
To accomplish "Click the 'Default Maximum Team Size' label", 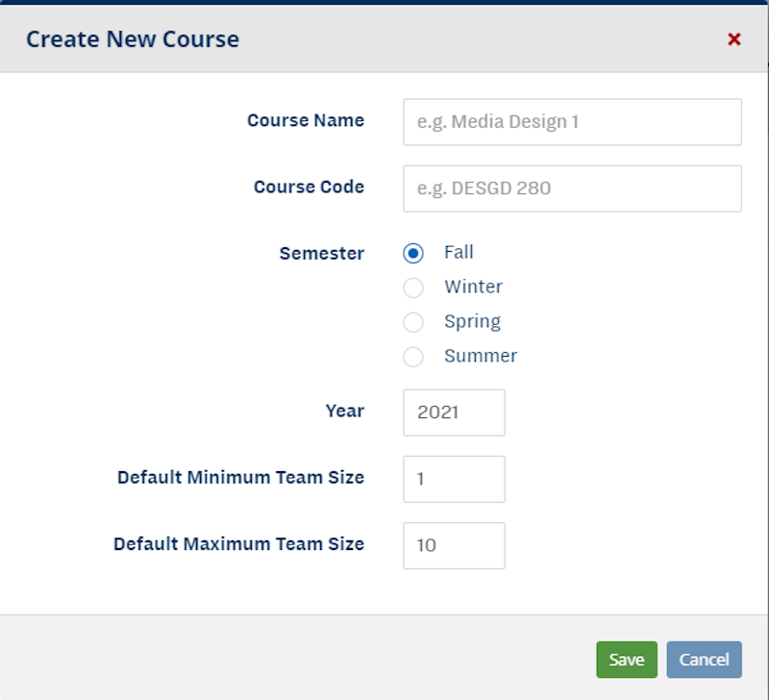I will click(x=238, y=544).
